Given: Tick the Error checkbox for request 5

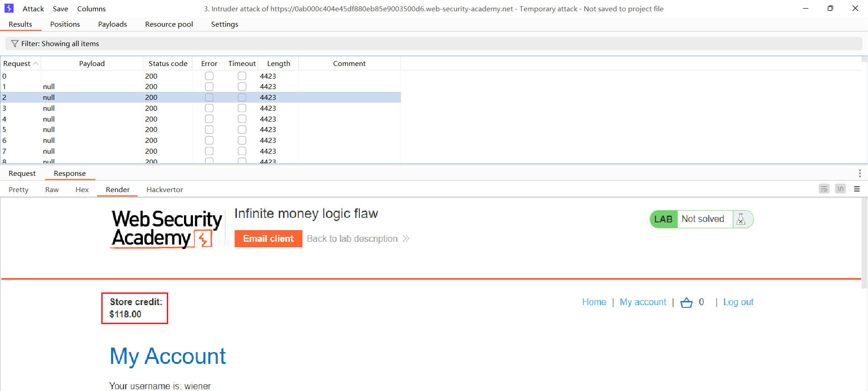Looking at the screenshot, I should tap(209, 129).
